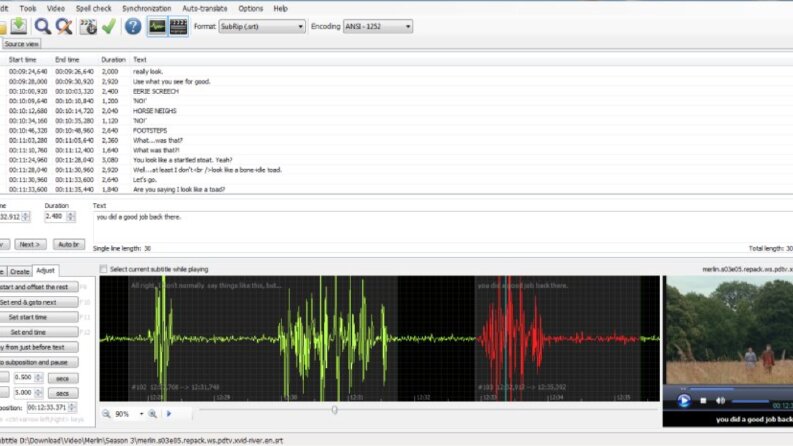Open the Replace tool icon
Screen dimensions: 793x446
click(64, 26)
